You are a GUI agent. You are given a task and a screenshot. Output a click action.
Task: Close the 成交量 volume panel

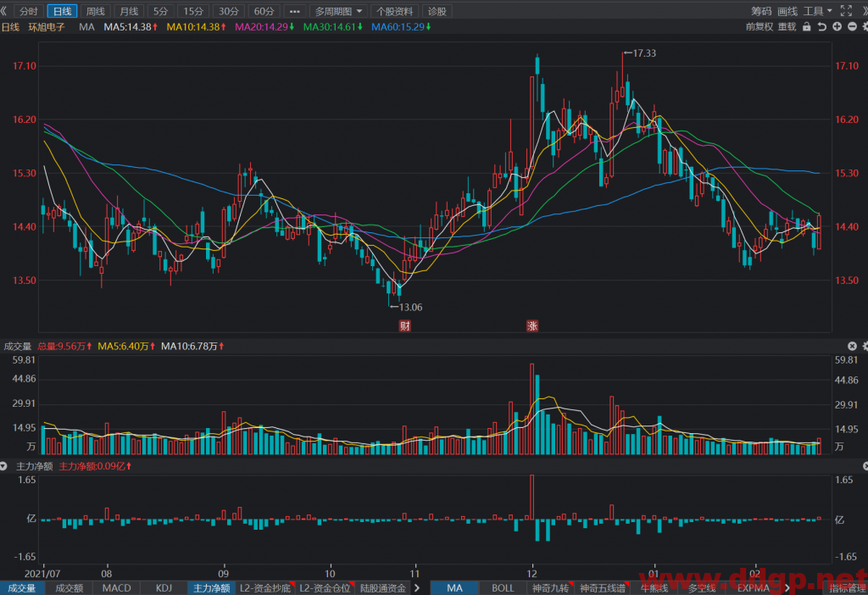(x=852, y=346)
